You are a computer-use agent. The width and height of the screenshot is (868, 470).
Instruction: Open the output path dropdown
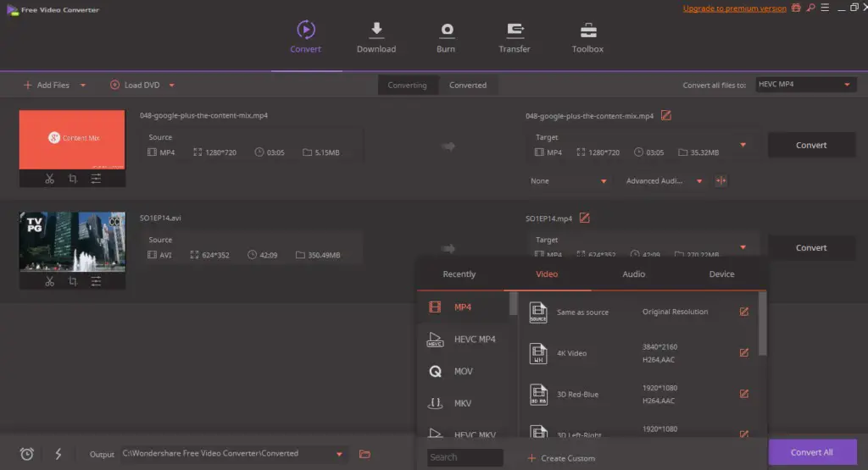click(339, 454)
